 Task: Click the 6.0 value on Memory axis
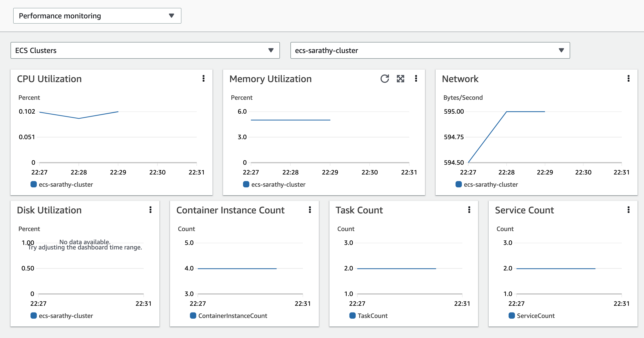[x=242, y=111]
